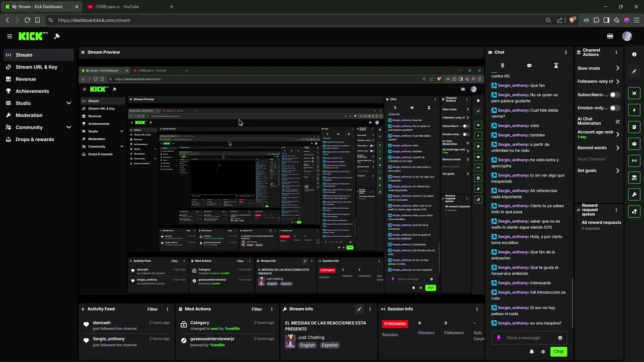Click the pin icon next to Kick logo
644x362 pixels.
pos(57,36)
